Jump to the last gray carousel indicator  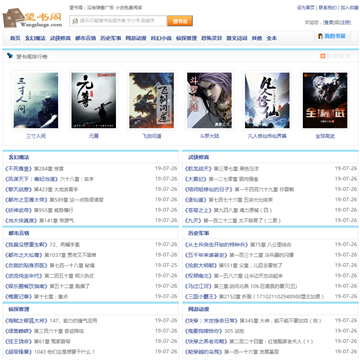coord(348,56)
